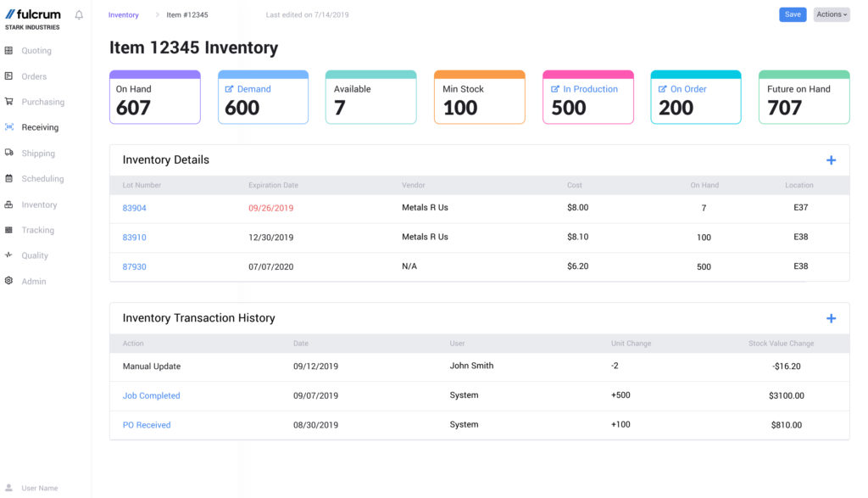The width and height of the screenshot is (868, 498).
Task: Add a new Inventory Details row
Action: (832, 159)
